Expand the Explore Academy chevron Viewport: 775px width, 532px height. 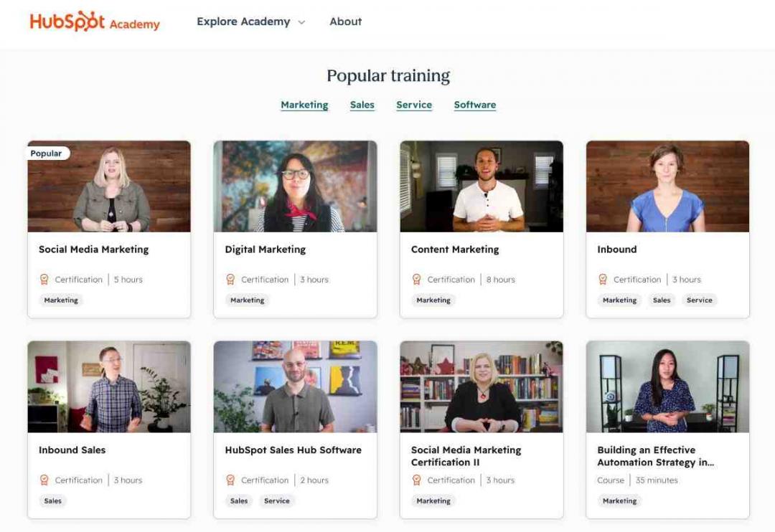(301, 23)
